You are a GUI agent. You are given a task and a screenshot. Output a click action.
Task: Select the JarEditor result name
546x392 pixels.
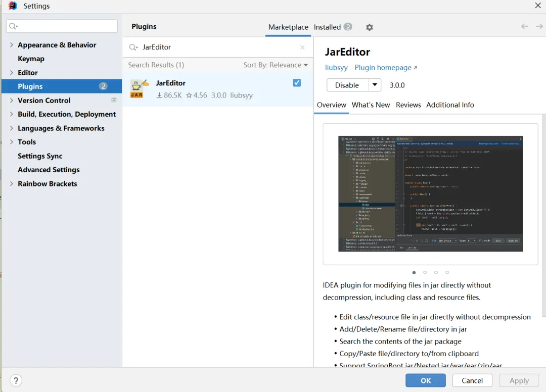click(171, 83)
